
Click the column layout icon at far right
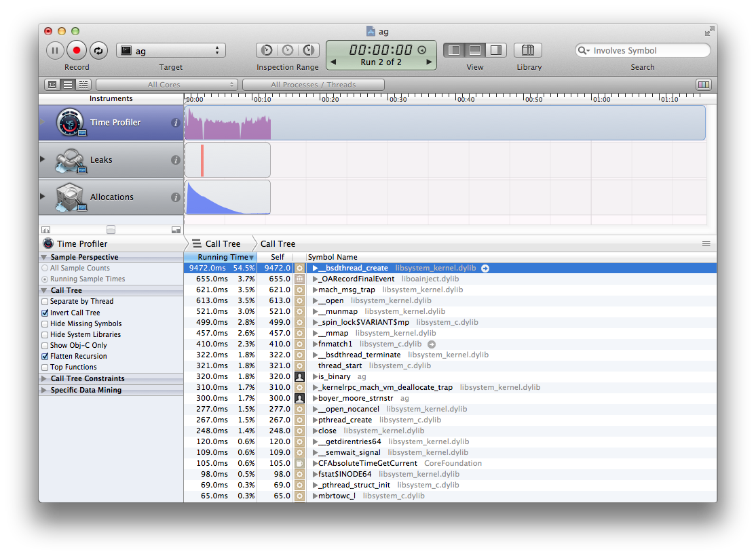click(704, 85)
